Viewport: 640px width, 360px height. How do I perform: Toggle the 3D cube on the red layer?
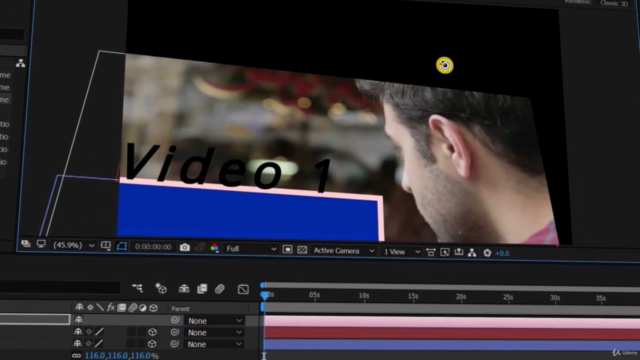152,332
